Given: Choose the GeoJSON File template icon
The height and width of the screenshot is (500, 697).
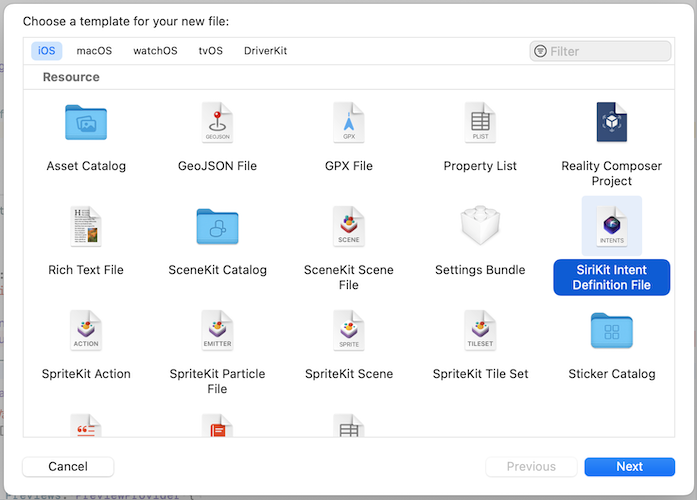Looking at the screenshot, I should tap(217, 122).
